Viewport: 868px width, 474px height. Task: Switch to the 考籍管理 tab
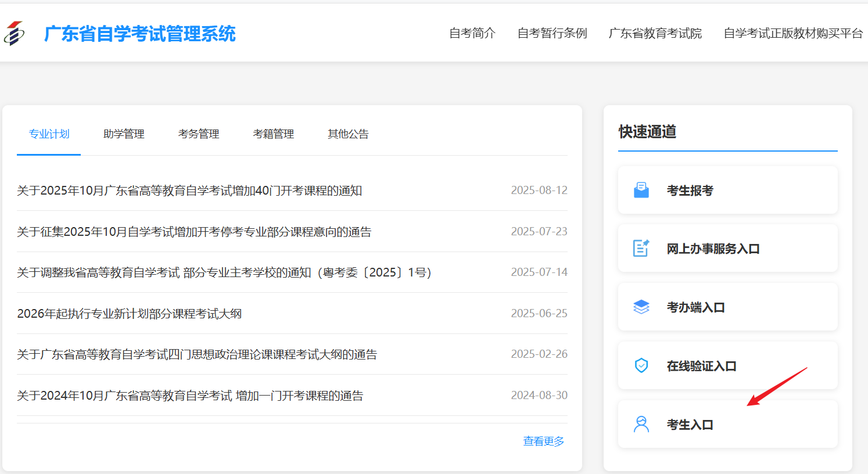pos(273,134)
